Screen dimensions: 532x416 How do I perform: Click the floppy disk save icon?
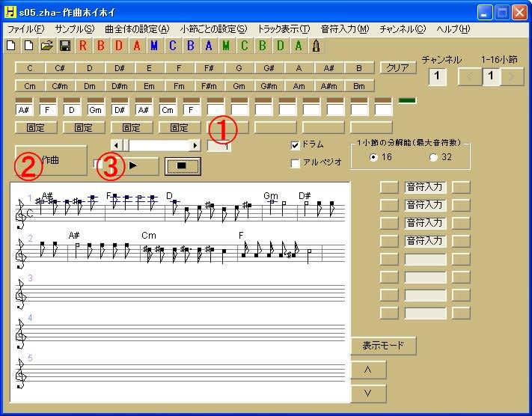pos(64,46)
